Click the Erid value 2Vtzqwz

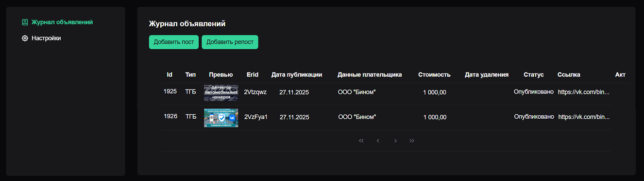pyautogui.click(x=255, y=91)
